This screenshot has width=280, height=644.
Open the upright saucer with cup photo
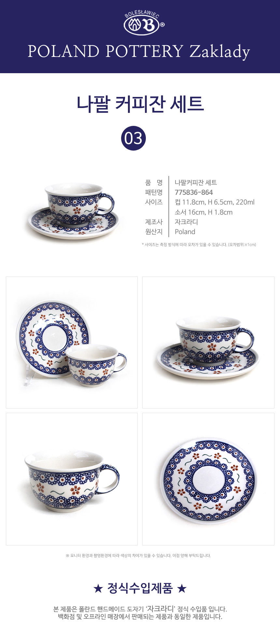coord(72,342)
